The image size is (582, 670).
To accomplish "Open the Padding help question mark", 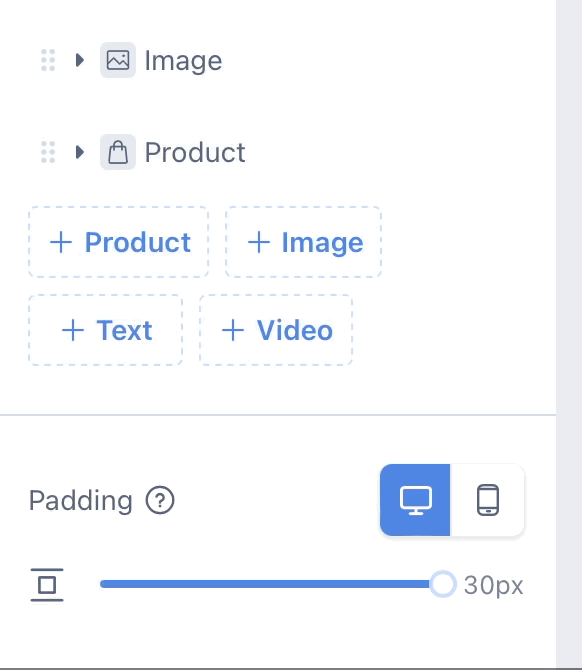I will 160,500.
